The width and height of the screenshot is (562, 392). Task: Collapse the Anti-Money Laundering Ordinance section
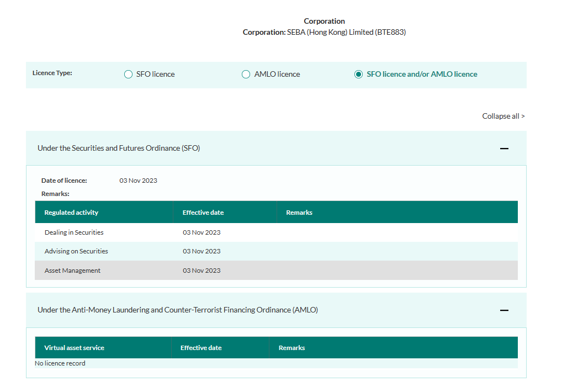pyautogui.click(x=504, y=310)
